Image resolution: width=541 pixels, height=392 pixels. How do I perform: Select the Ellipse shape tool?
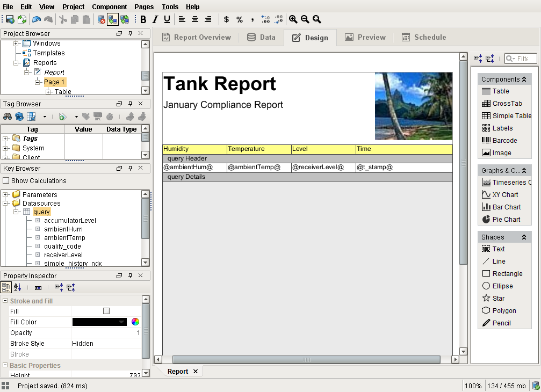point(498,286)
